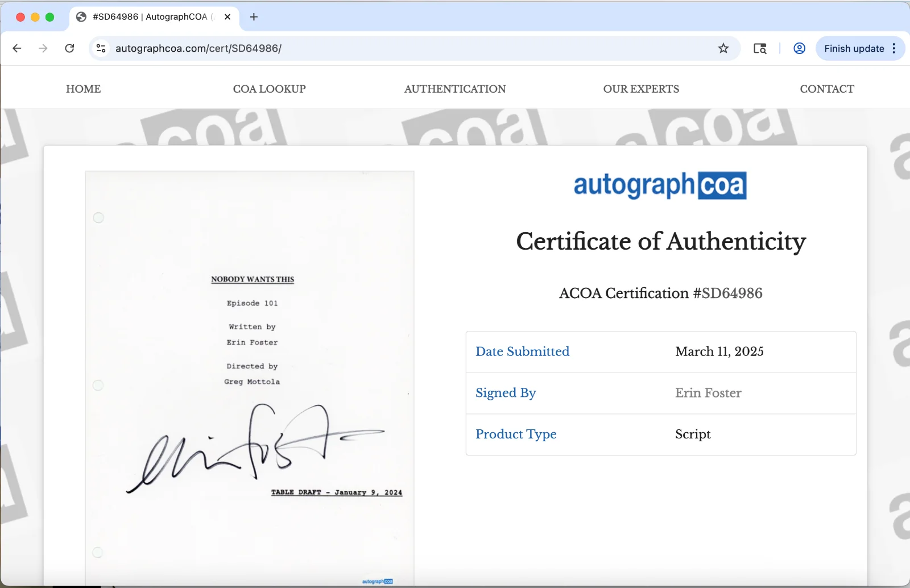Click the browser forward arrow

point(43,48)
